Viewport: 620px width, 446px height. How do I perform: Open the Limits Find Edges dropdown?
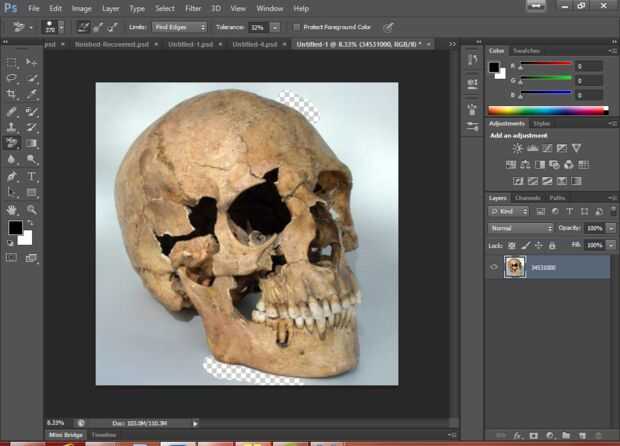[x=180, y=27]
